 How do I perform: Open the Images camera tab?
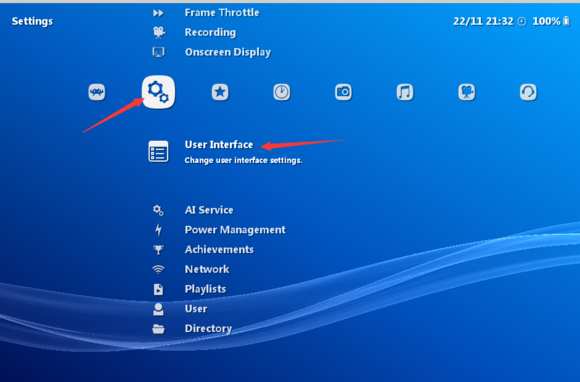click(343, 92)
